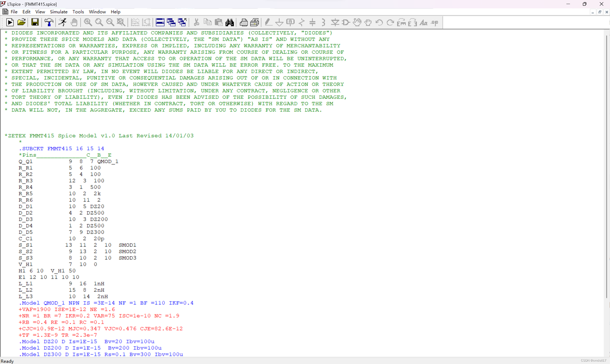
Task: Click the Zoom Out magnifier icon
Action: 110,22
